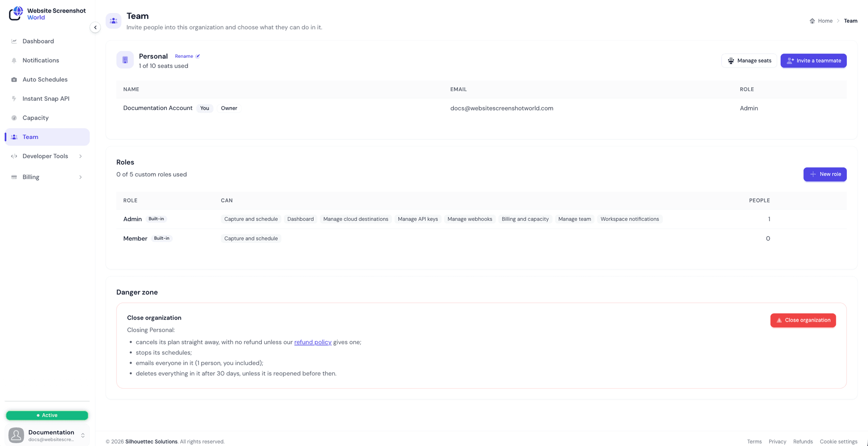Open Instant Snap API page
The image size is (868, 446).
[x=47, y=99]
